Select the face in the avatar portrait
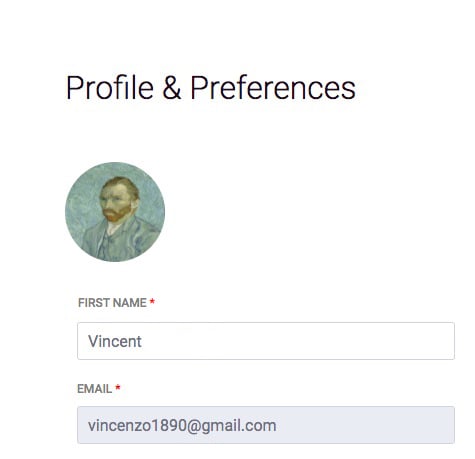Viewport: 475px width, 459px height. [117, 201]
